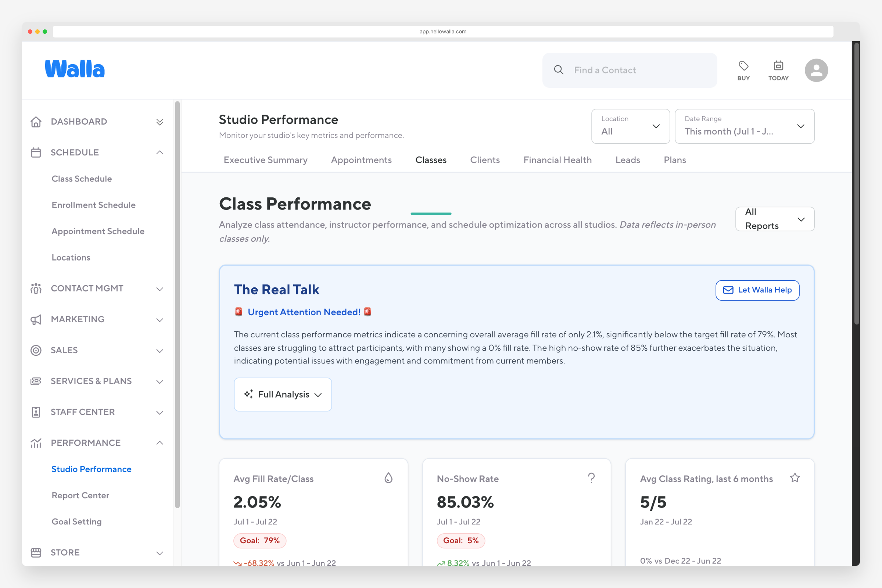Click the Services & Plans ticket icon
Image resolution: width=882 pixels, height=588 pixels.
point(36,381)
